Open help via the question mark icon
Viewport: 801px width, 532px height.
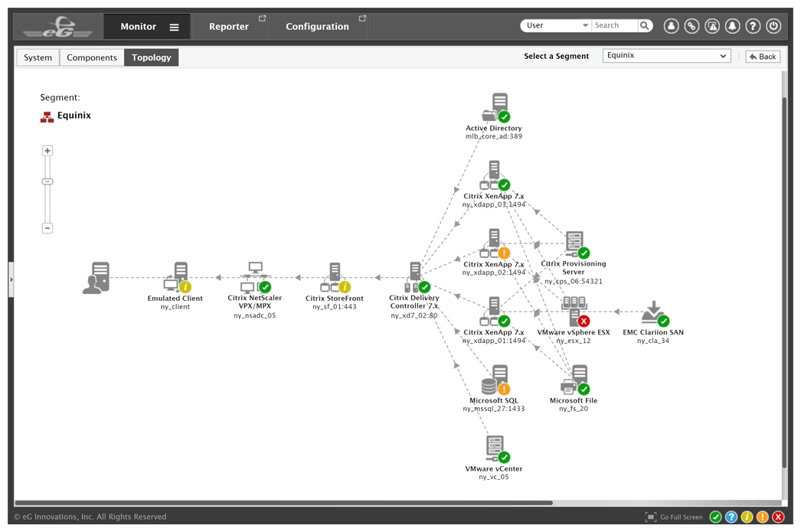click(x=753, y=26)
